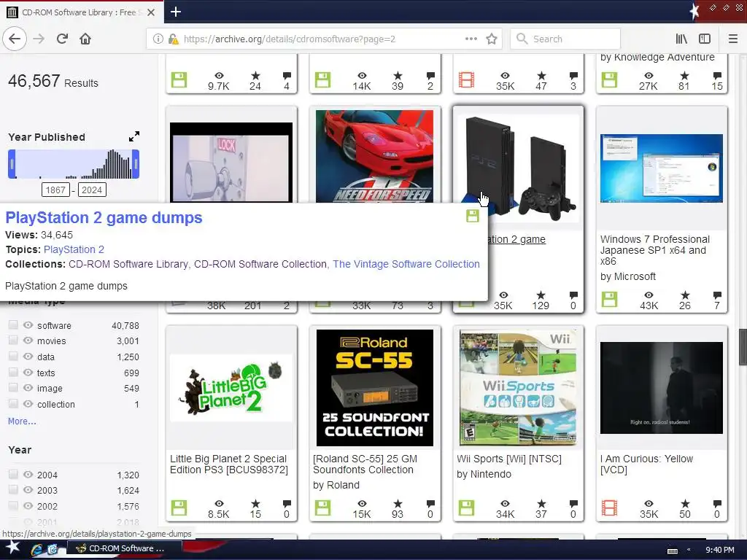The width and height of the screenshot is (747, 560).
Task: Click reviews bubble on Windows 7 Professional card
Action: (718, 295)
